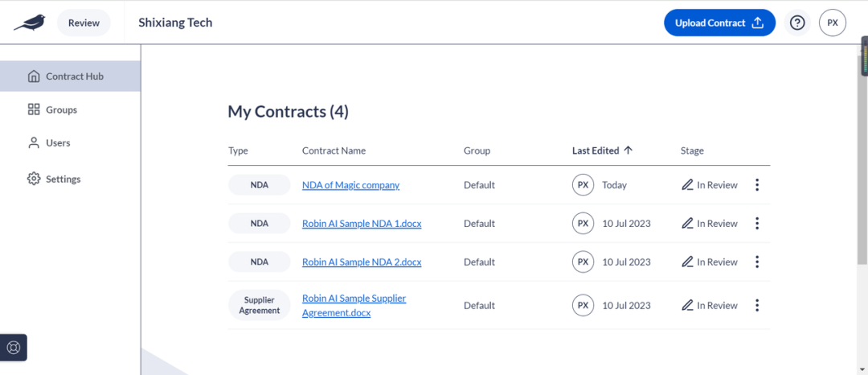Screen dimensions: 868x375
Task: Open the PX user profile avatar
Action: 833,23
